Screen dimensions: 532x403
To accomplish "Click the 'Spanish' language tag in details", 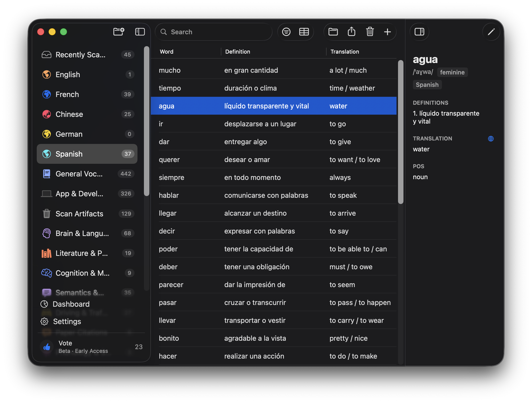I will (427, 85).
